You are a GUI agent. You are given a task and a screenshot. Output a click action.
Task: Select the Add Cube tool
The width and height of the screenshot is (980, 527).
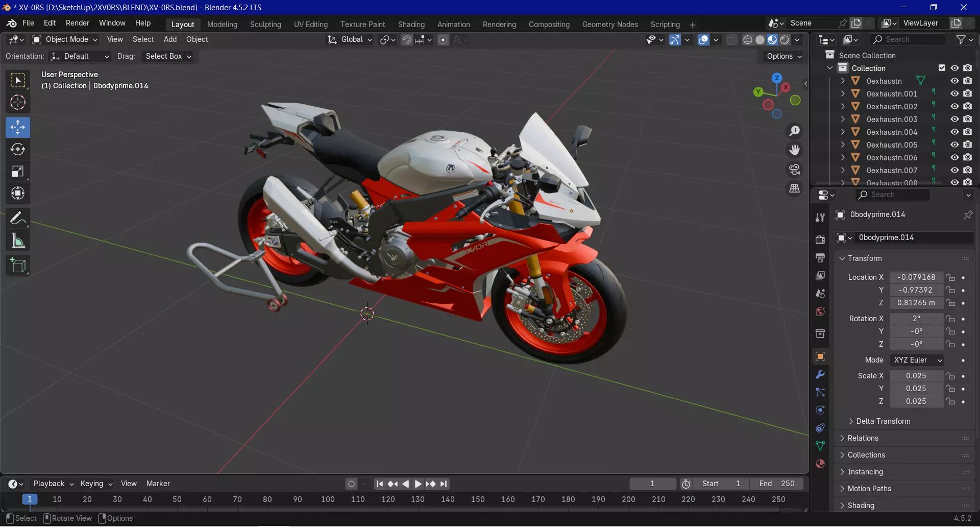pyautogui.click(x=18, y=266)
